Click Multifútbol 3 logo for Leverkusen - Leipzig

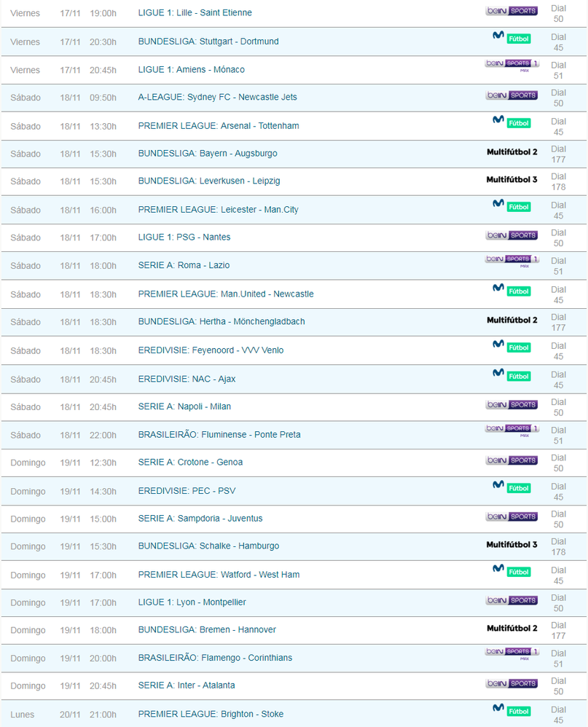pos(512,179)
